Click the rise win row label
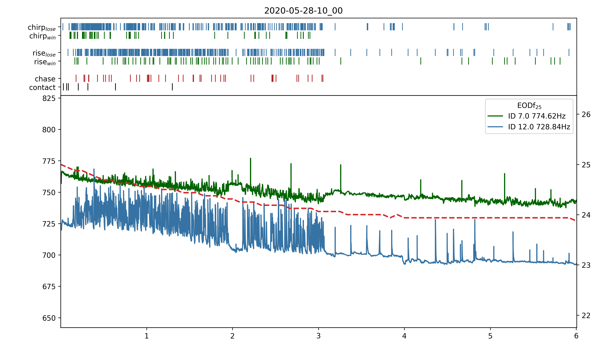607x364 pixels. pos(45,62)
